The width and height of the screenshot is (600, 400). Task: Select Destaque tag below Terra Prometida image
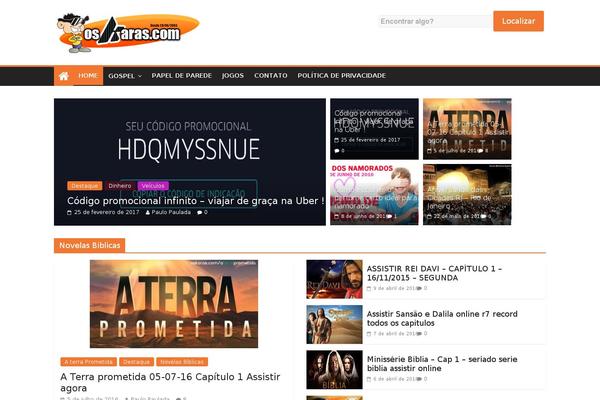pos(137,362)
